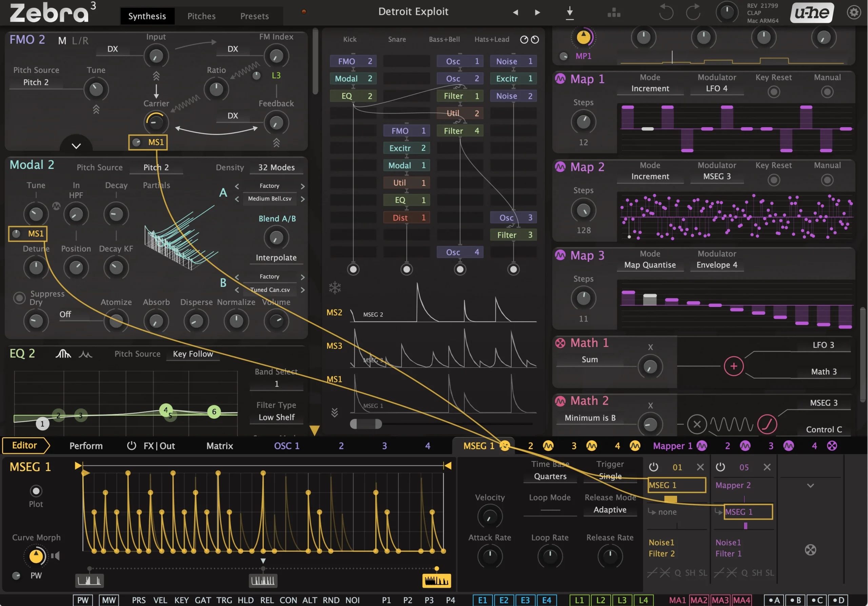Click the MW mod wheel button
Image resolution: width=868 pixels, height=606 pixels.
(109, 600)
